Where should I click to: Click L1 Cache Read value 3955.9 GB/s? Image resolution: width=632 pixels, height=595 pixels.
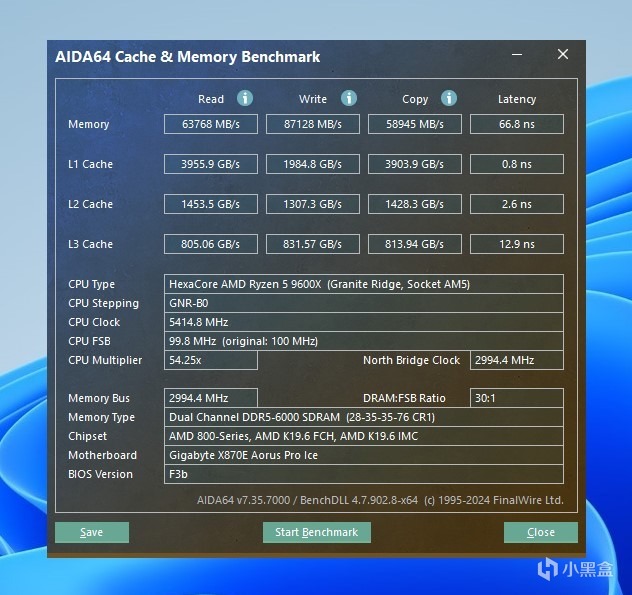tap(211, 164)
